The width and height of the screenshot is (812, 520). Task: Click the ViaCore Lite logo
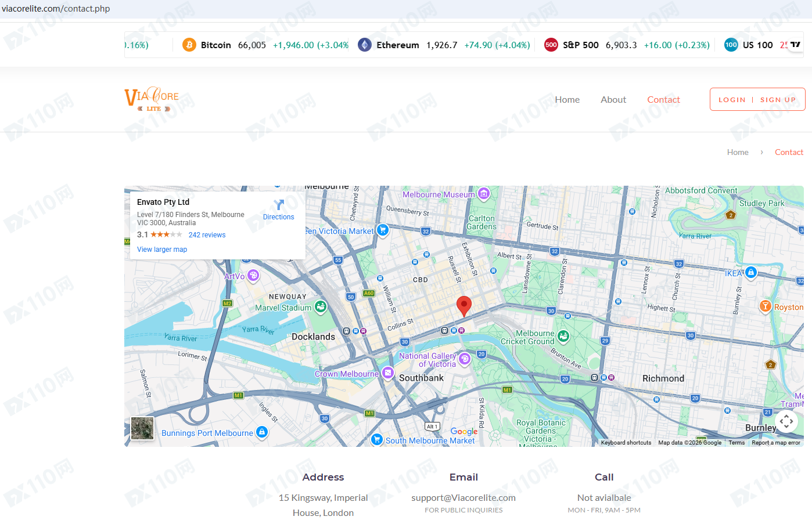coord(152,99)
